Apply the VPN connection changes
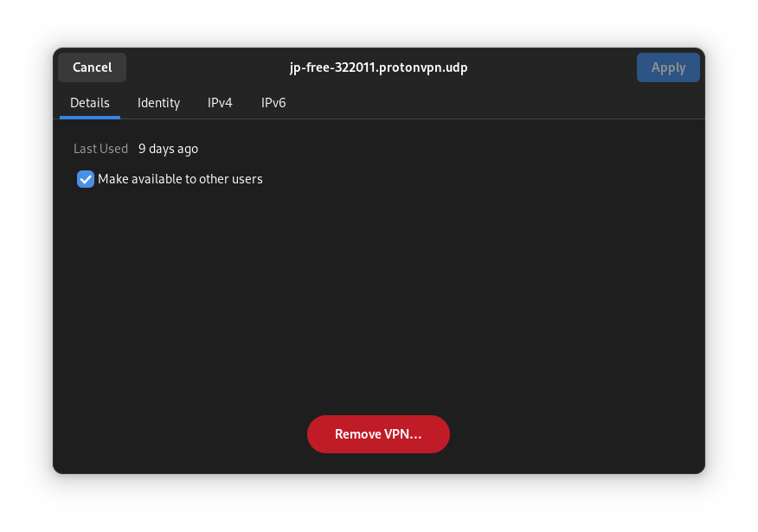The height and width of the screenshot is (532, 758). pyautogui.click(x=668, y=67)
